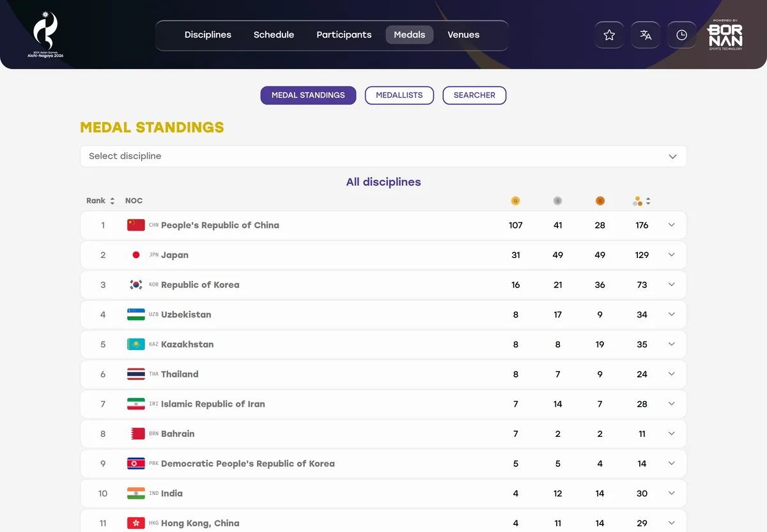
Task: Click Kazakhstan's bronze count 19
Action: point(600,344)
